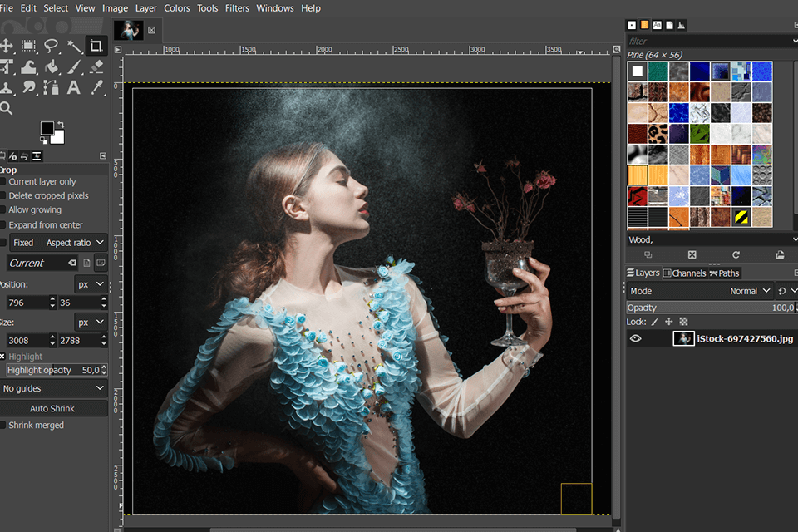Screen dimensions: 798x532
Task: Open the Position unit px dropdown
Action: (x=91, y=284)
